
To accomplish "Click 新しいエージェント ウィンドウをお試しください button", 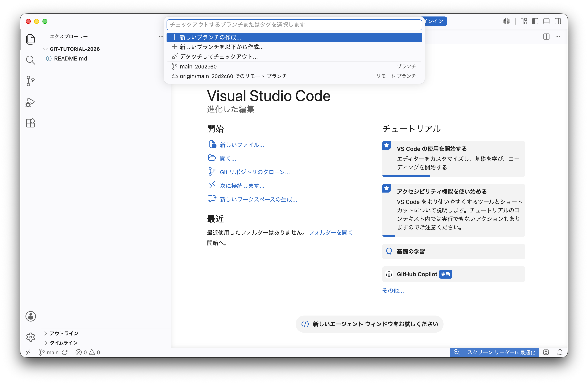I will tap(369, 324).
